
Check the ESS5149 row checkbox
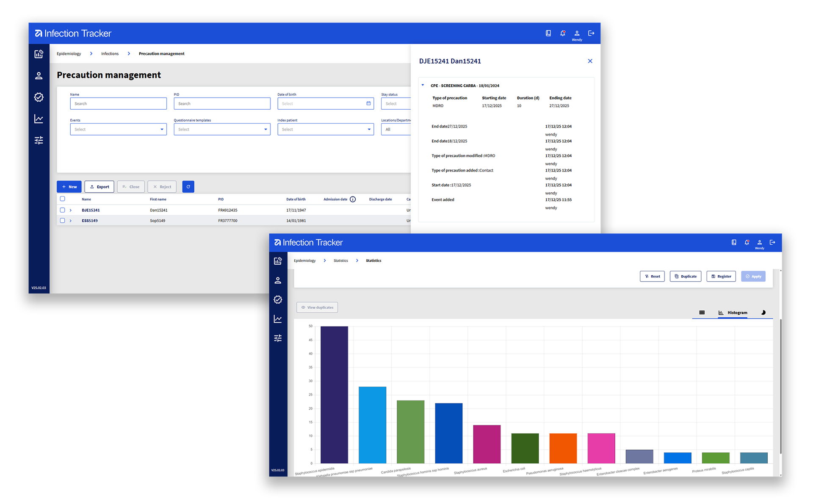(63, 221)
